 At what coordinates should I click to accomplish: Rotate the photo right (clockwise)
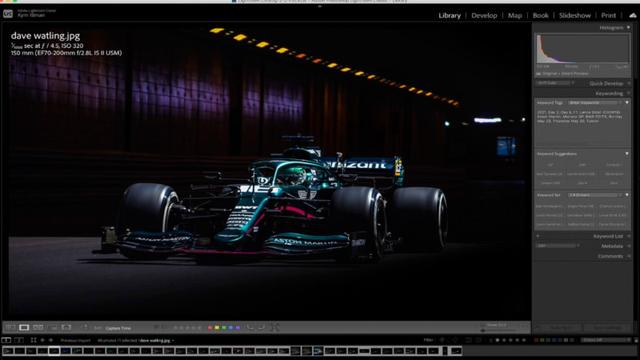pos(262,327)
